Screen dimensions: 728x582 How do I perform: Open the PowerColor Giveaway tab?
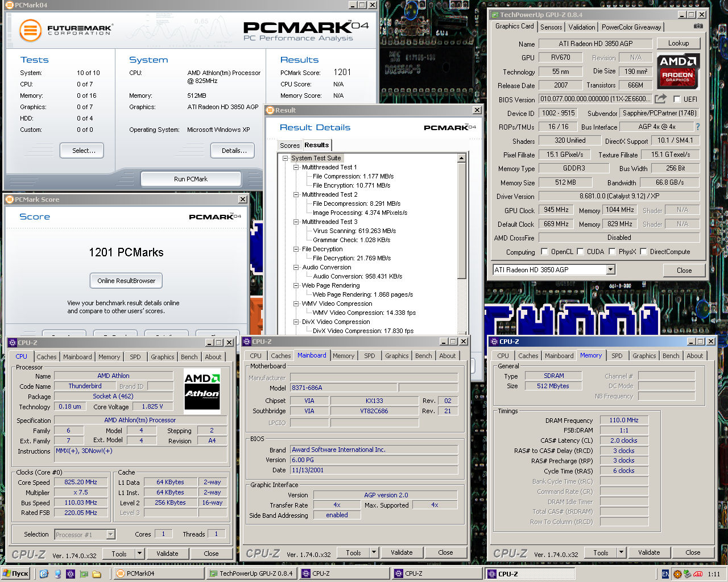coord(631,27)
